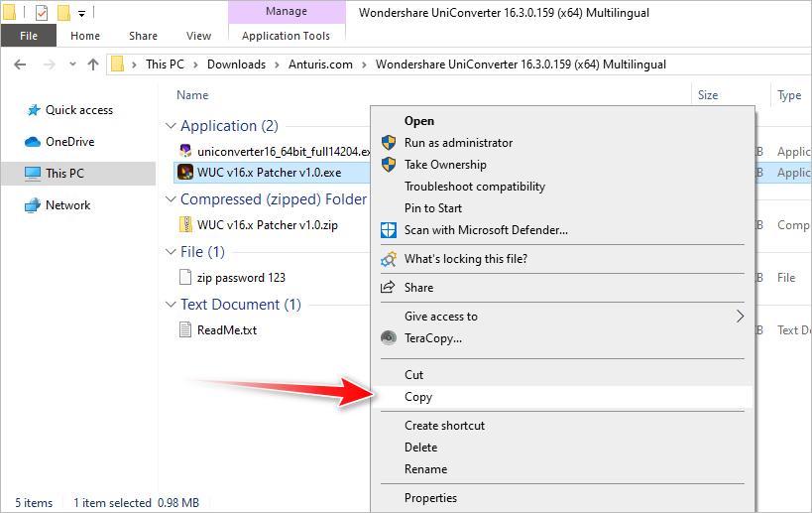The height and width of the screenshot is (513, 812).
Task: Click Downloads in the address breadcrumb
Action: pos(236,64)
